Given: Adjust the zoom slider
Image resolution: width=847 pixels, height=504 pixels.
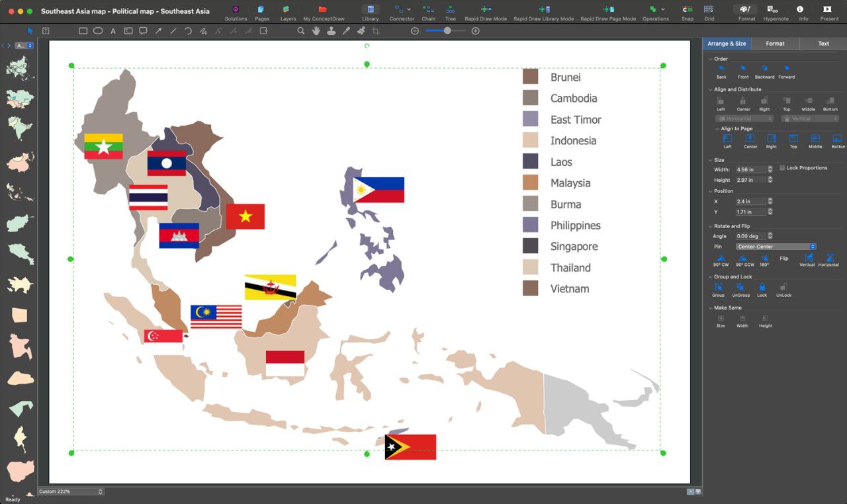Looking at the screenshot, I should point(447,31).
